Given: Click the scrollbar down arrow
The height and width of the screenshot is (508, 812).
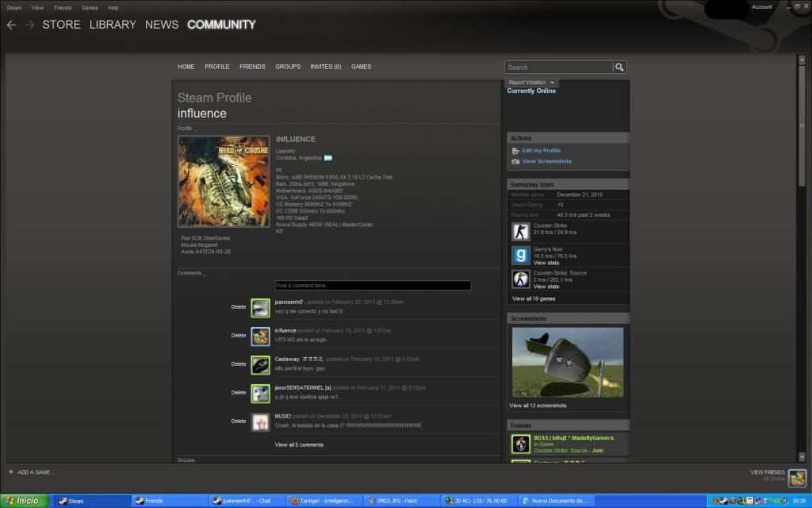Looking at the screenshot, I should point(802,457).
